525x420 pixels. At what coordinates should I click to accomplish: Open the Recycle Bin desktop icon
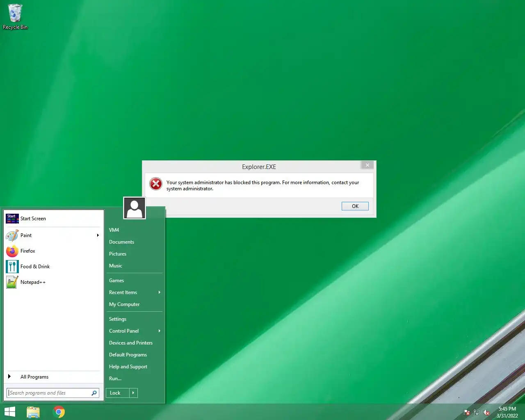[x=15, y=16]
